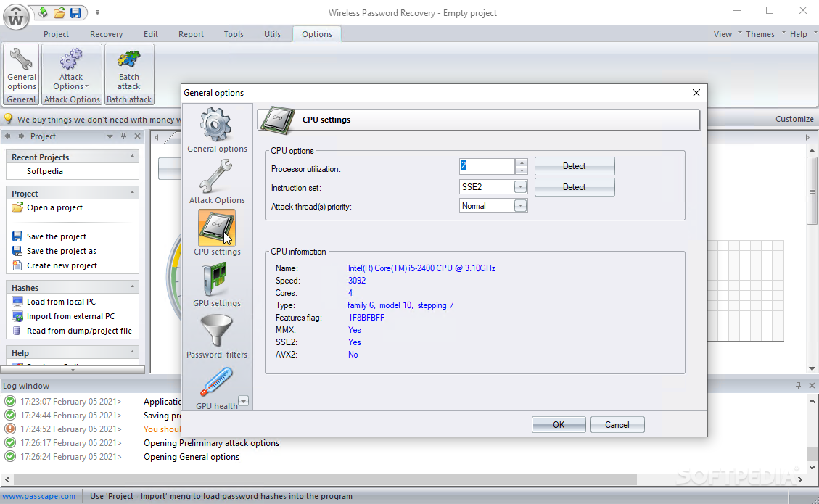Click Import from external PC icon
The height and width of the screenshot is (504, 819).
[x=17, y=316]
